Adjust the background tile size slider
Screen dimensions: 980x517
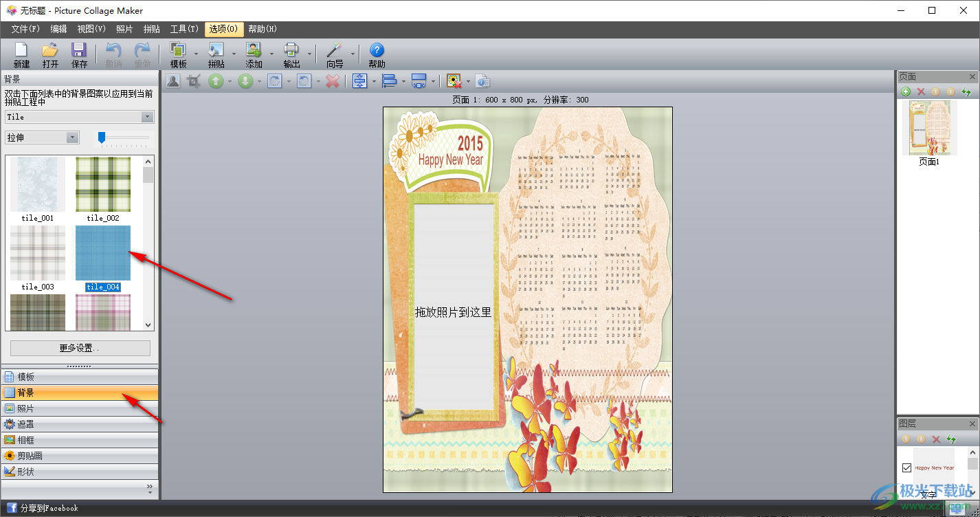(102, 137)
